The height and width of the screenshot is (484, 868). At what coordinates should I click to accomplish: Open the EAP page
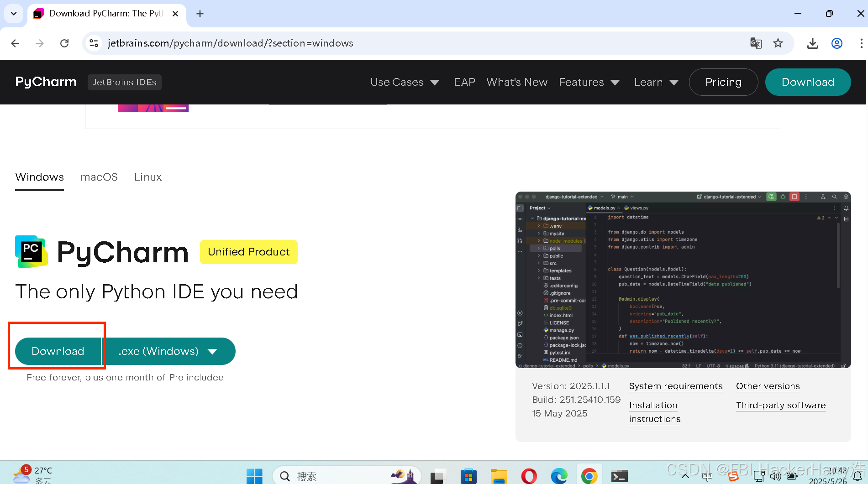coord(464,82)
